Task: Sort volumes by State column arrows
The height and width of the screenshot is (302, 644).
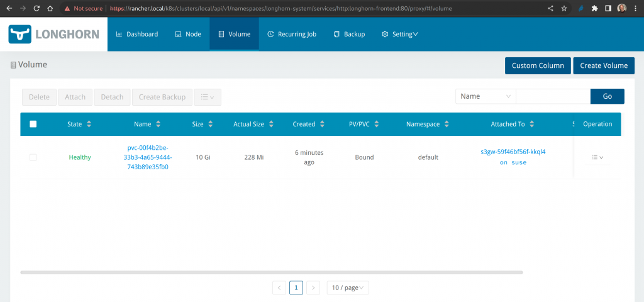Action: [89, 125]
